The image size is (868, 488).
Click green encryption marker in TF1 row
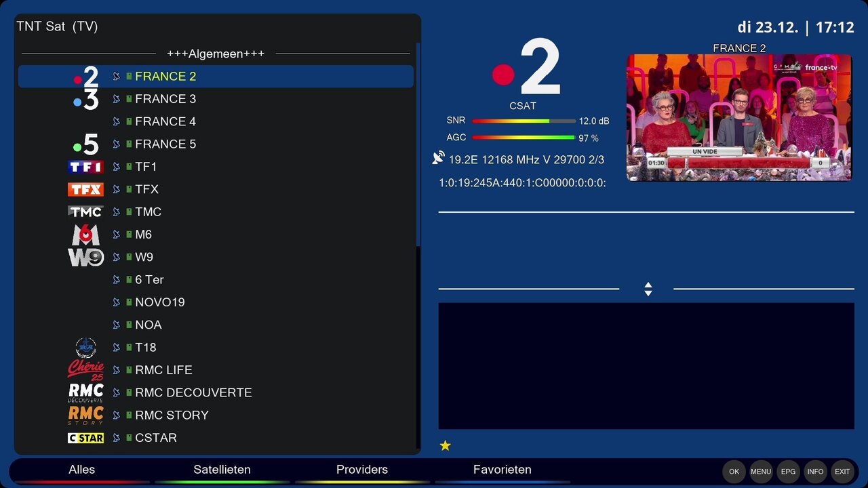129,167
